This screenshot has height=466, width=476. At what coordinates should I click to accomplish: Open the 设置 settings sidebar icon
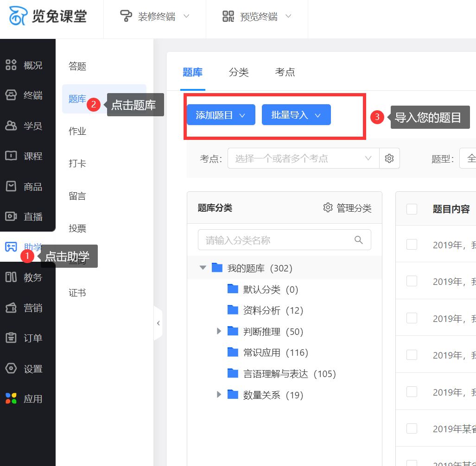pyautogui.click(x=11, y=368)
